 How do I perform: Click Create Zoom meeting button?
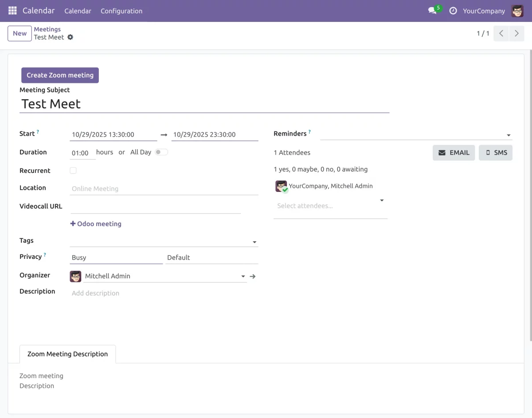point(60,75)
